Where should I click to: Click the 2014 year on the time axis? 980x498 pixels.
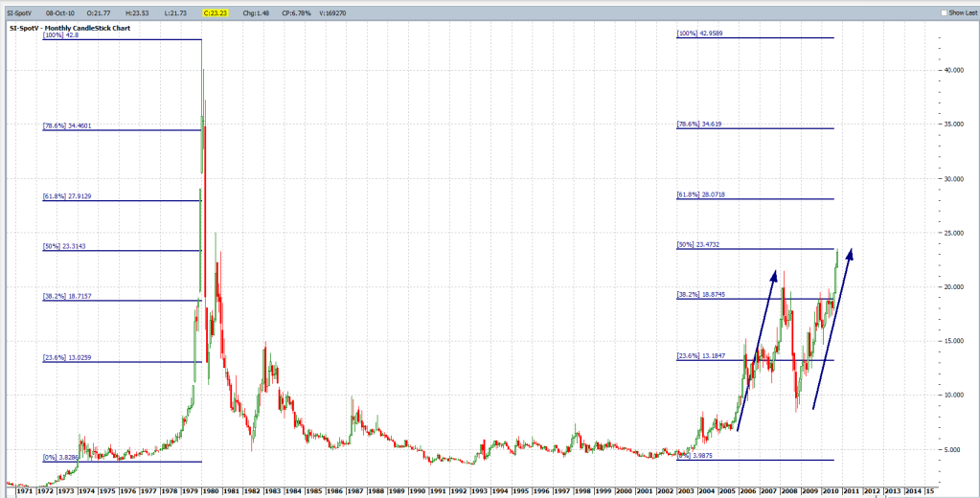(x=913, y=491)
